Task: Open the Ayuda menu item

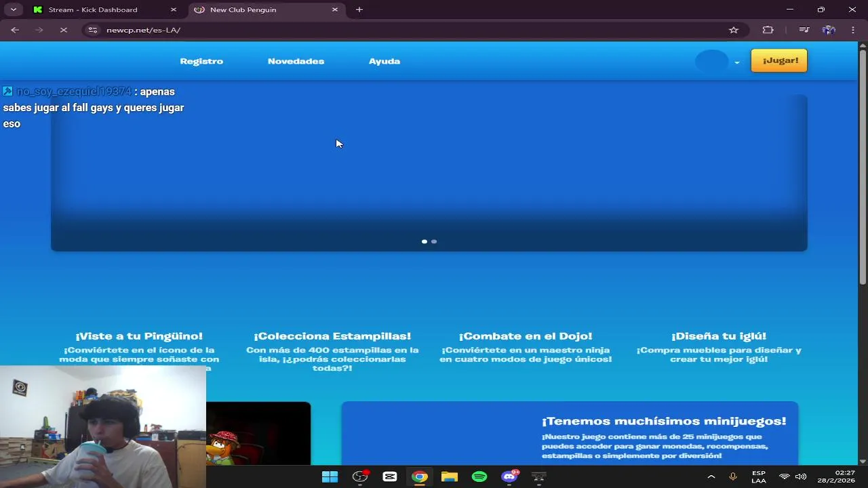Action: click(x=384, y=61)
